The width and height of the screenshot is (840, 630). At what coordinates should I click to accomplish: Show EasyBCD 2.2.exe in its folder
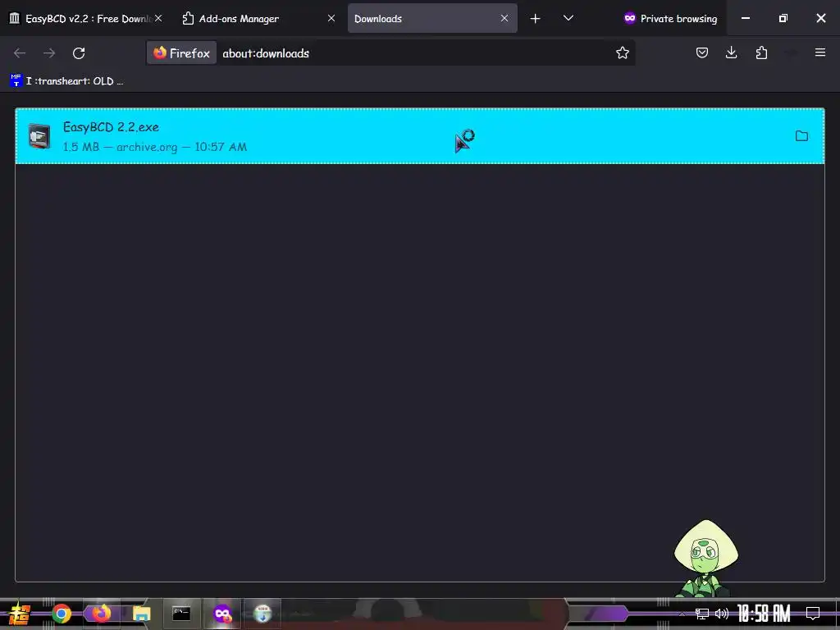pyautogui.click(x=801, y=136)
